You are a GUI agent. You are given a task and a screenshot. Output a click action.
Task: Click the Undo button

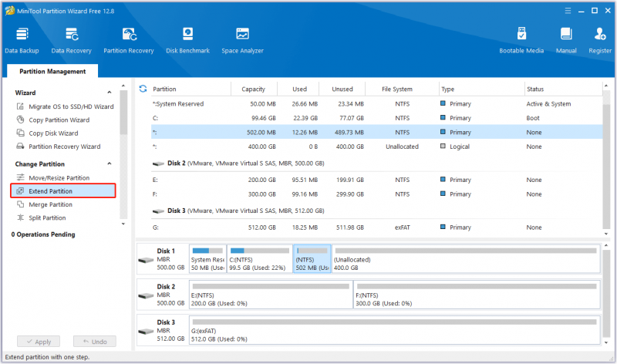point(95,342)
